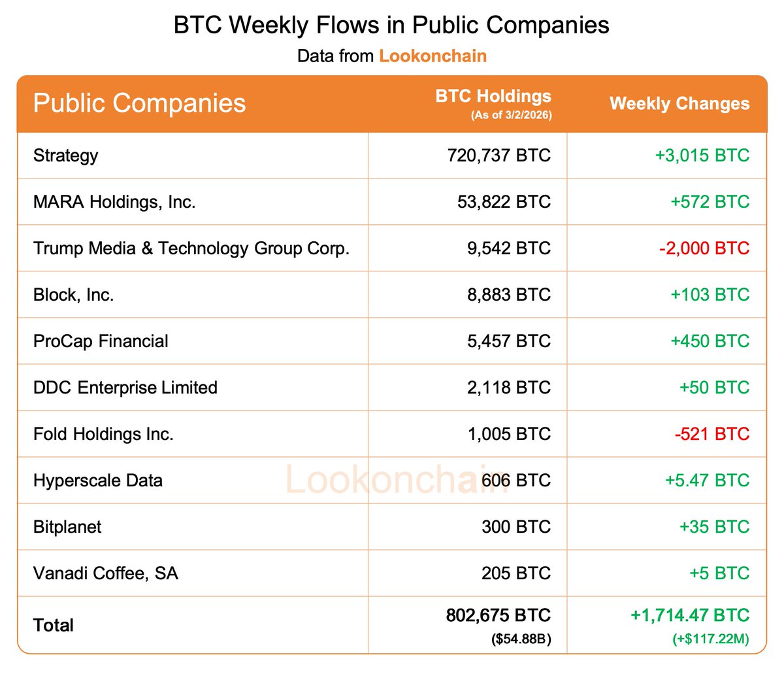The image size is (784, 674).
Task: Select the MARA Holdings, Inc. row
Action: click(x=114, y=202)
